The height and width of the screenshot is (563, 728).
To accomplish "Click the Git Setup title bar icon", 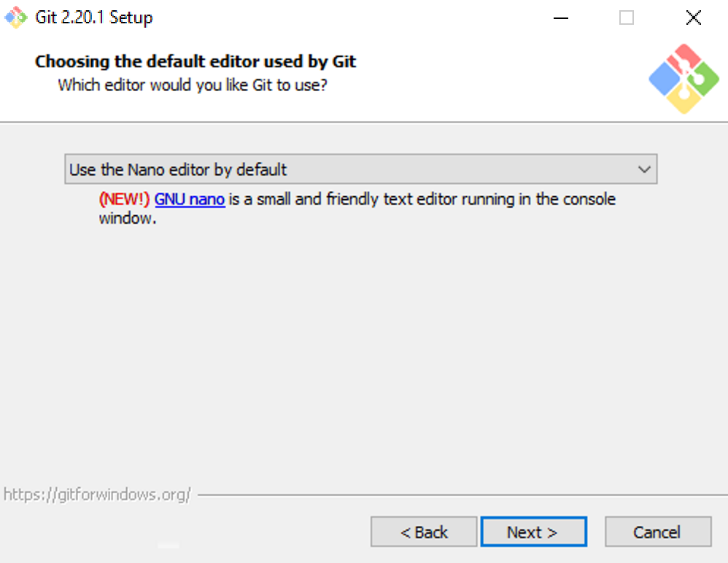I will tap(16, 18).
